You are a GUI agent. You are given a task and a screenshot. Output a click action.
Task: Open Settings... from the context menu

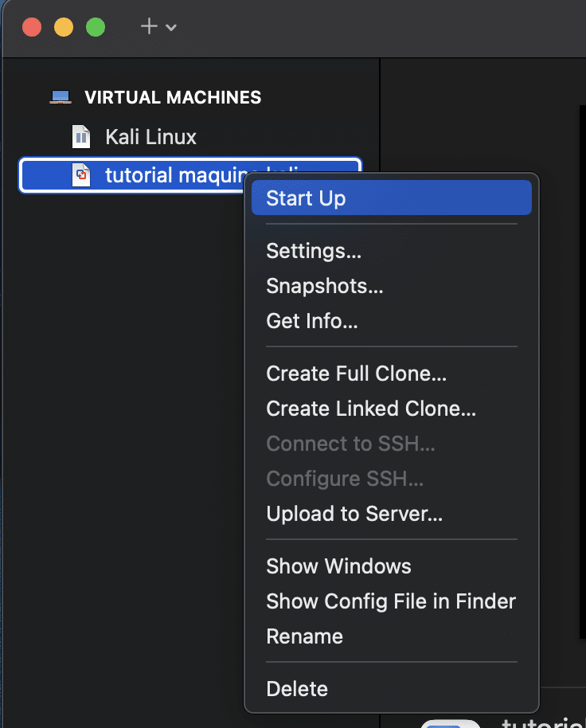(314, 251)
